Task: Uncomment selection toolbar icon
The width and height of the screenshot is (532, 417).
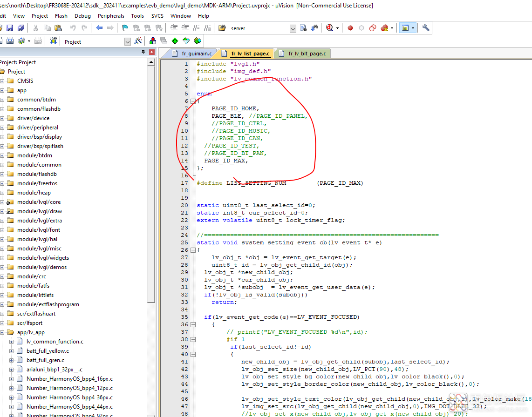Action: [x=208, y=28]
